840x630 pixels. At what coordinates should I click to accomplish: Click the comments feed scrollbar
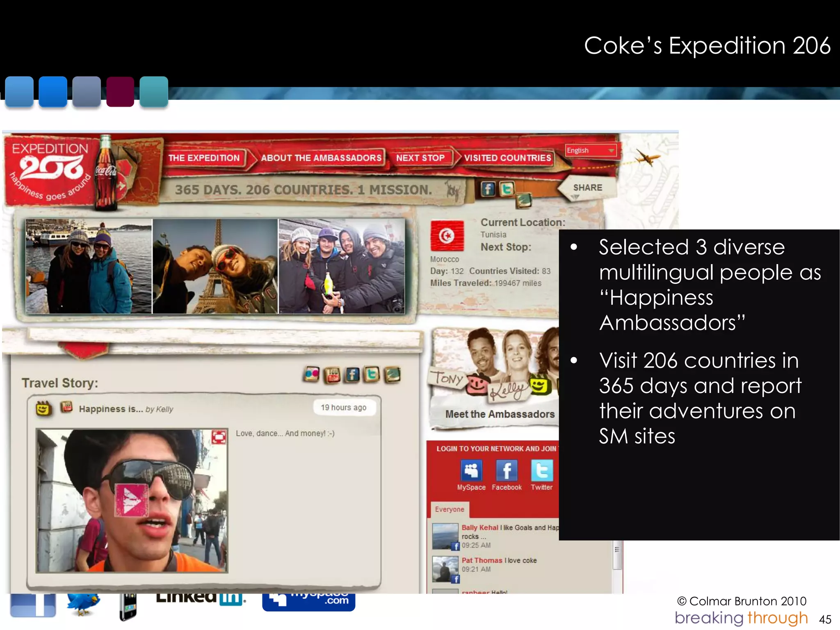(x=617, y=555)
